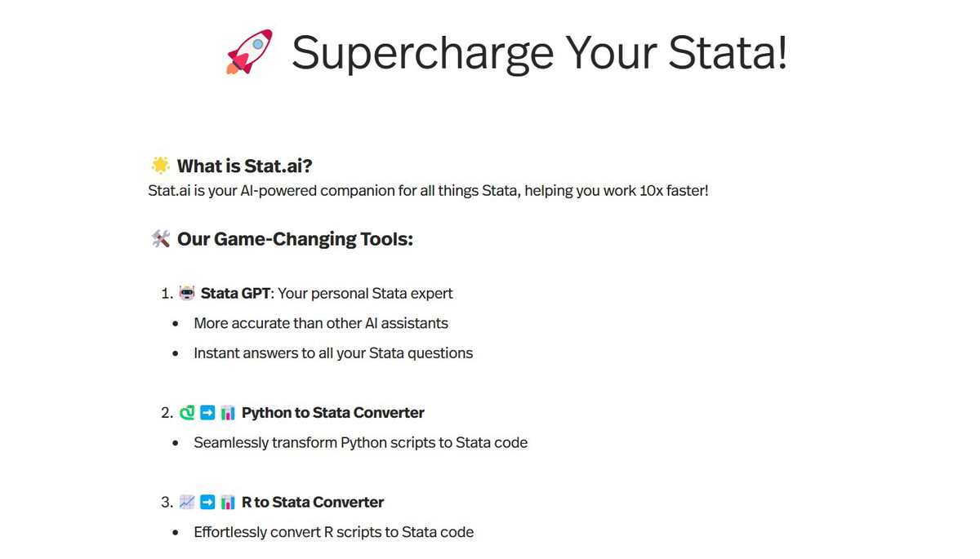This screenshot has height=559, width=980.
Task: Click the blue arrow emoji in the R converter line
Action: [x=207, y=502]
